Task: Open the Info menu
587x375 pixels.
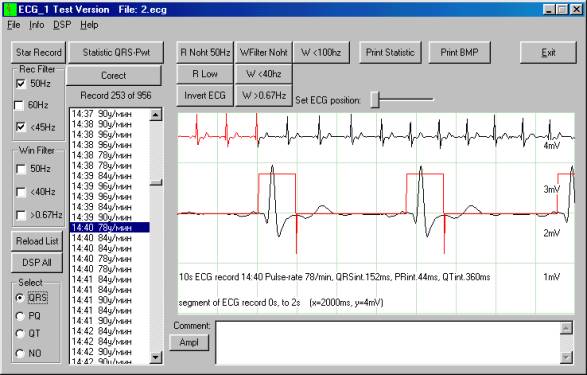Action: coord(37,25)
